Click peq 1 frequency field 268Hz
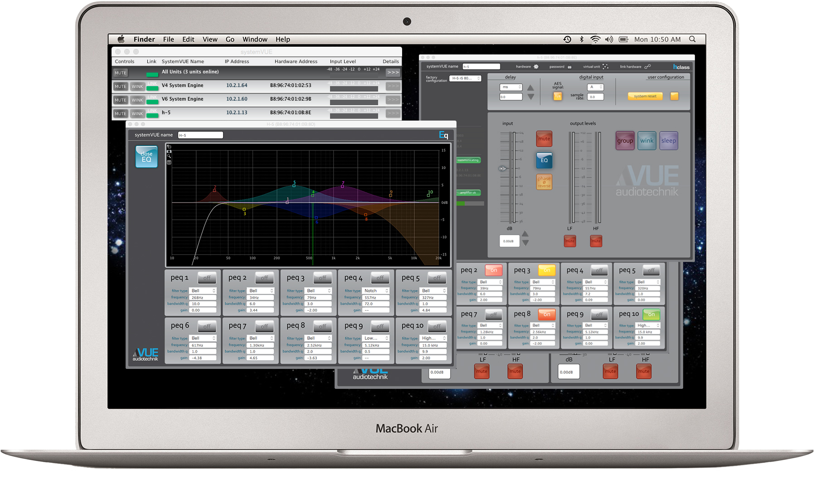This screenshot has height=504, width=816. (x=203, y=297)
